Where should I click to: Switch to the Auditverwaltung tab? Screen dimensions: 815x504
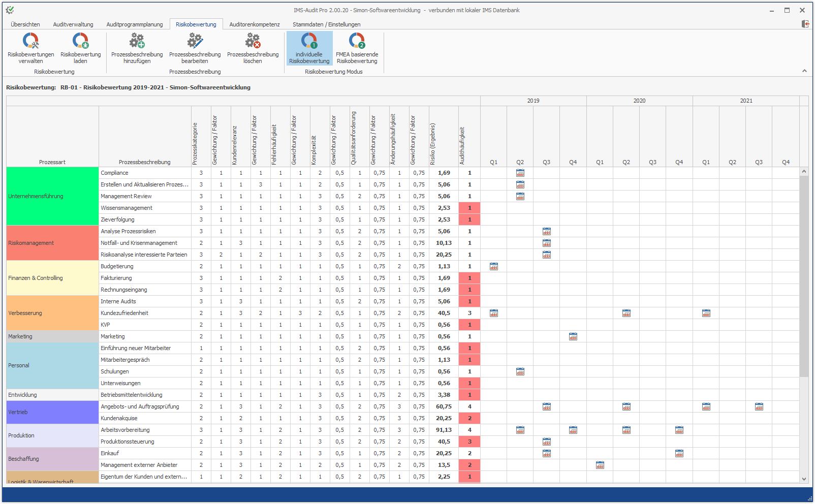point(73,24)
